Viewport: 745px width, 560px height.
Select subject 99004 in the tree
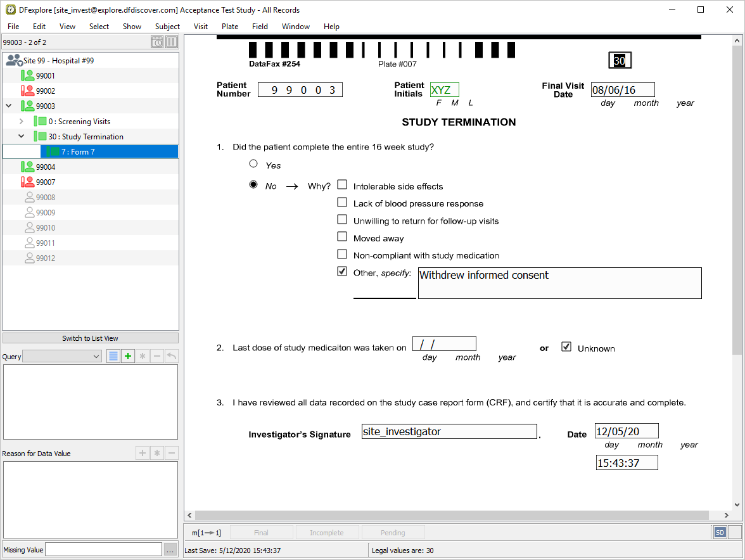(x=45, y=167)
